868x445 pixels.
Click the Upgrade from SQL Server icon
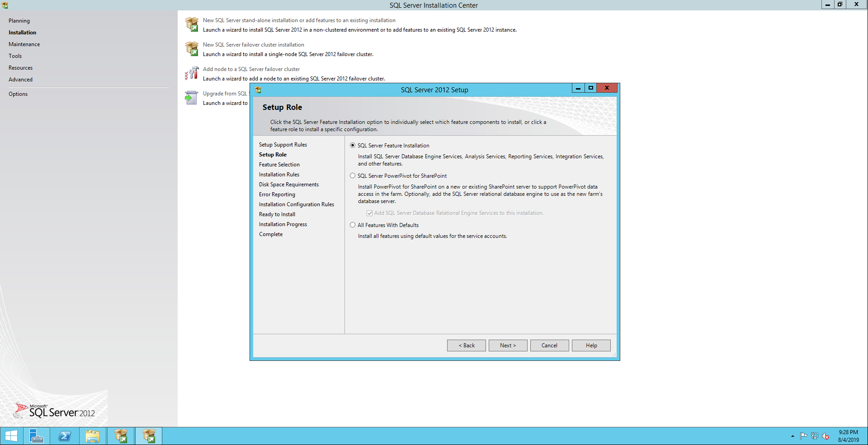point(192,98)
